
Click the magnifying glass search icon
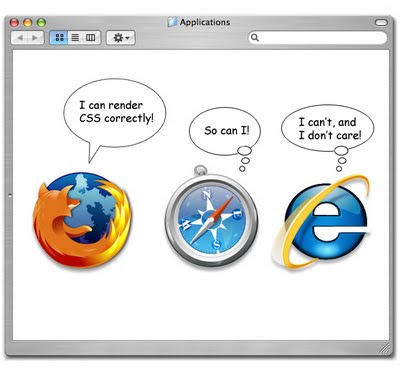click(x=255, y=37)
